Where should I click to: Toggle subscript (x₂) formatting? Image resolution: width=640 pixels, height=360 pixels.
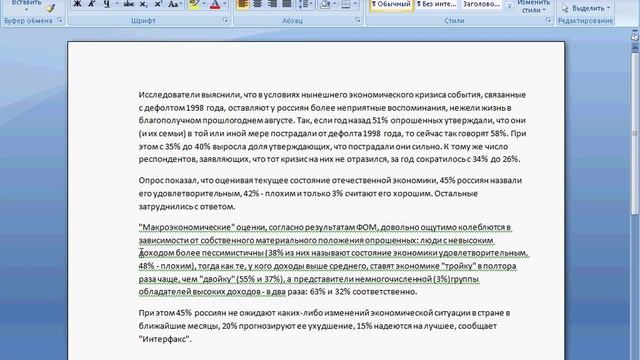[x=143, y=4]
